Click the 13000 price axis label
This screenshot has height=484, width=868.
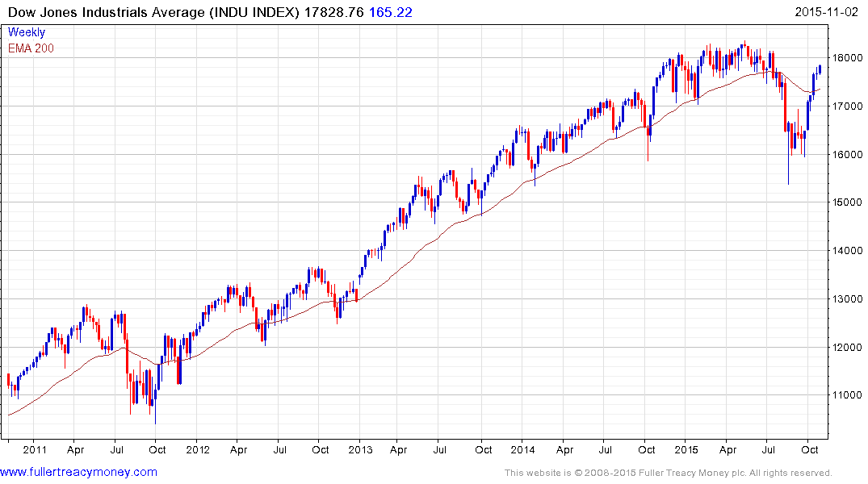click(x=848, y=298)
